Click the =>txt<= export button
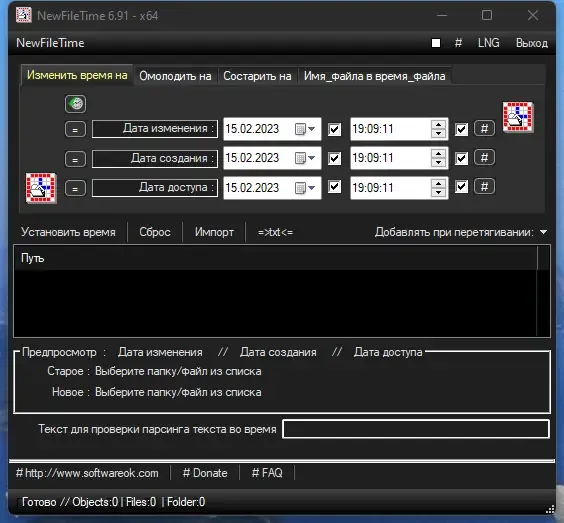564x523 pixels. (x=275, y=232)
